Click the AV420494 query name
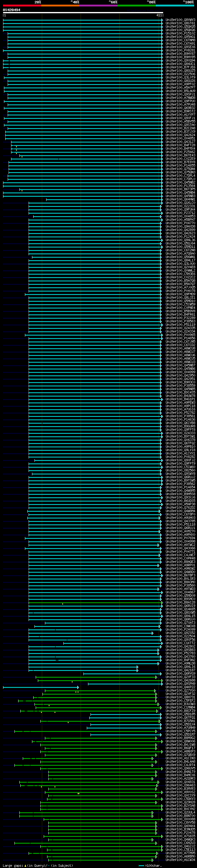 coord(11,10)
